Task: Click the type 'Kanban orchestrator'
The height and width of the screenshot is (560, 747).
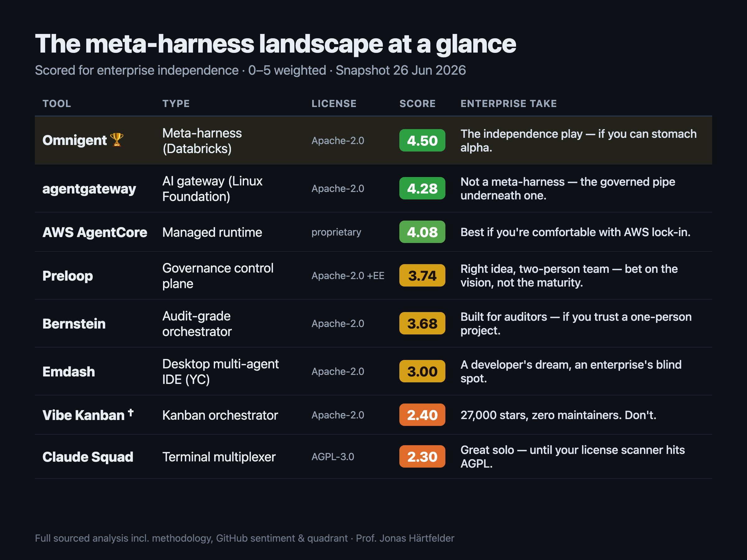Action: (220, 415)
